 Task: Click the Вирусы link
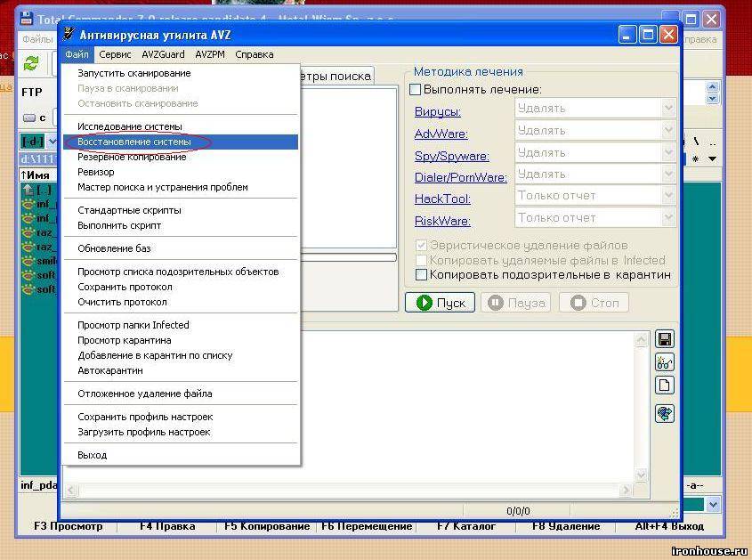point(437,112)
